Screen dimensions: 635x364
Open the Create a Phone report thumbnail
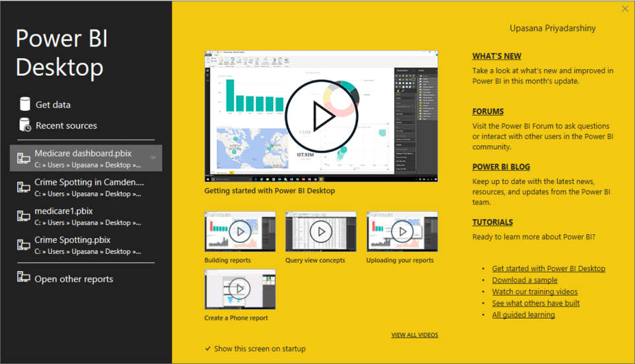(x=240, y=289)
